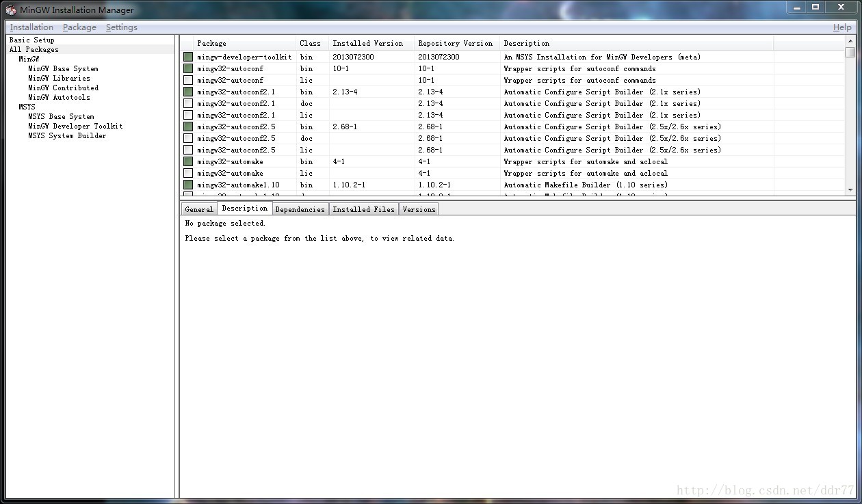862x504 pixels.
Task: Click the package list scrollbar down arrow
Action: tap(850, 189)
